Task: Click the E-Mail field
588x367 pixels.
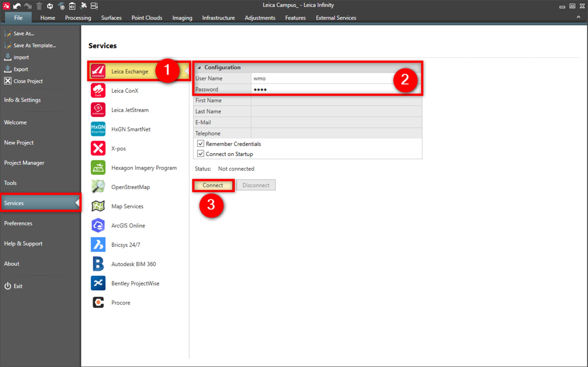Action: pyautogui.click(x=336, y=122)
